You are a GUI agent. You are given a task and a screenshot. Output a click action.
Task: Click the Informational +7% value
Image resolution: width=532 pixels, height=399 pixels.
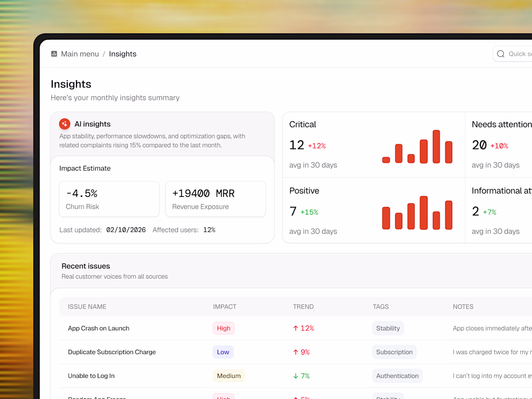(489, 212)
